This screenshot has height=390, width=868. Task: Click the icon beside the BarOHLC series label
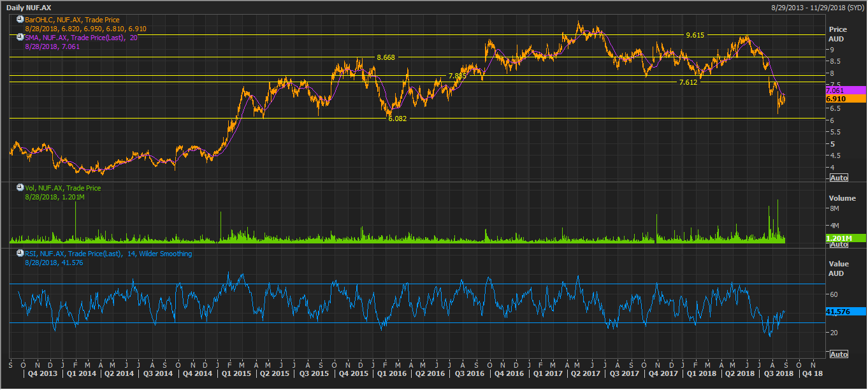click(x=20, y=20)
